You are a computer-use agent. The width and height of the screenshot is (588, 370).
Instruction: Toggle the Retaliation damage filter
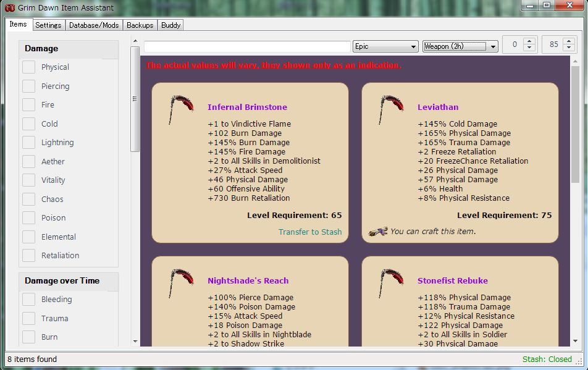click(29, 255)
